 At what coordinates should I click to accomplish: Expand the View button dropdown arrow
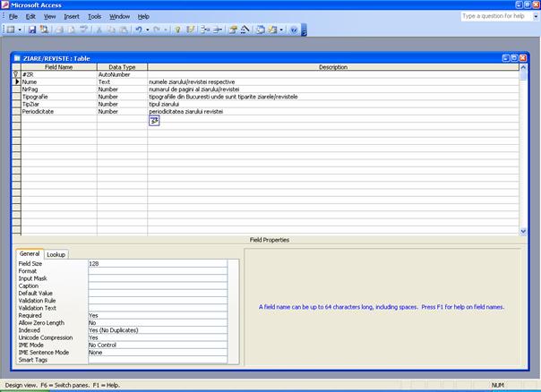pos(18,30)
